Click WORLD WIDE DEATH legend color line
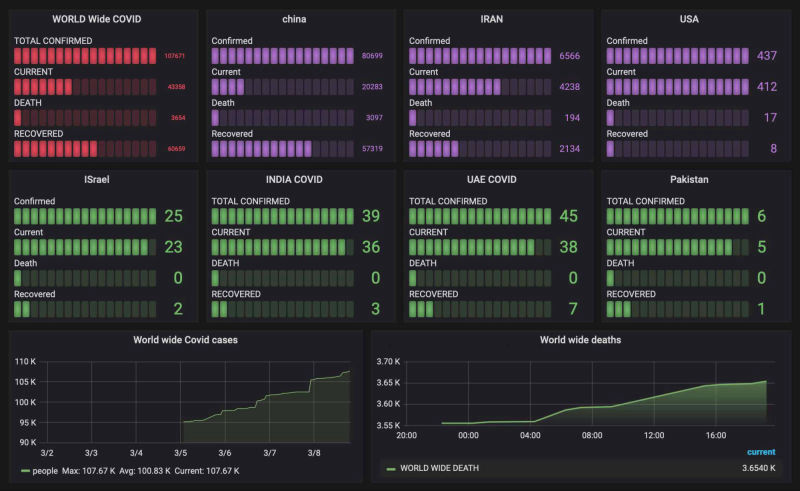The height and width of the screenshot is (491, 800). click(x=390, y=467)
